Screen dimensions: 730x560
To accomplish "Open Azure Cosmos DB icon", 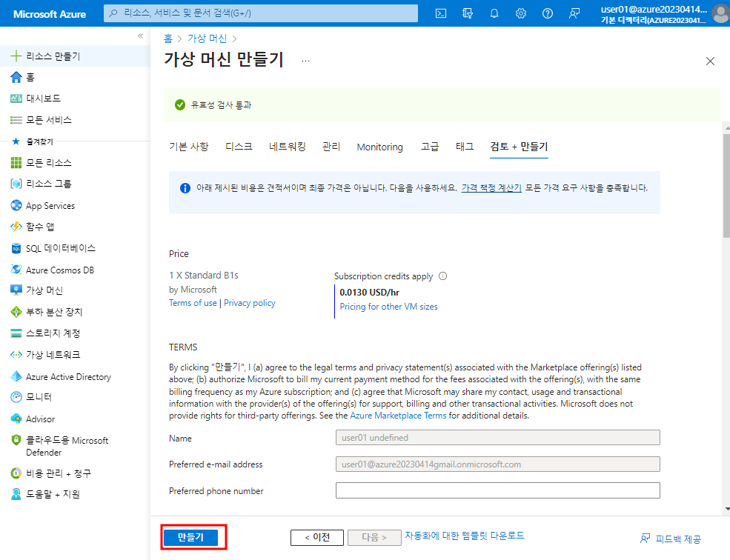I will pyautogui.click(x=16, y=270).
